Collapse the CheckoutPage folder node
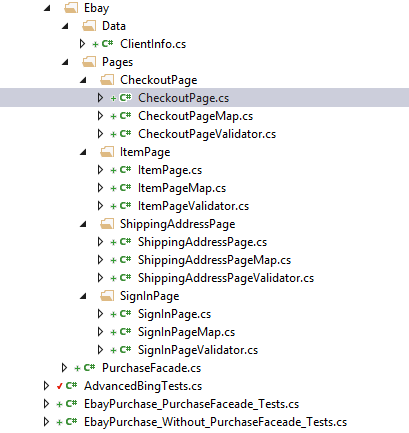The width and height of the screenshot is (409, 433). coord(83,80)
